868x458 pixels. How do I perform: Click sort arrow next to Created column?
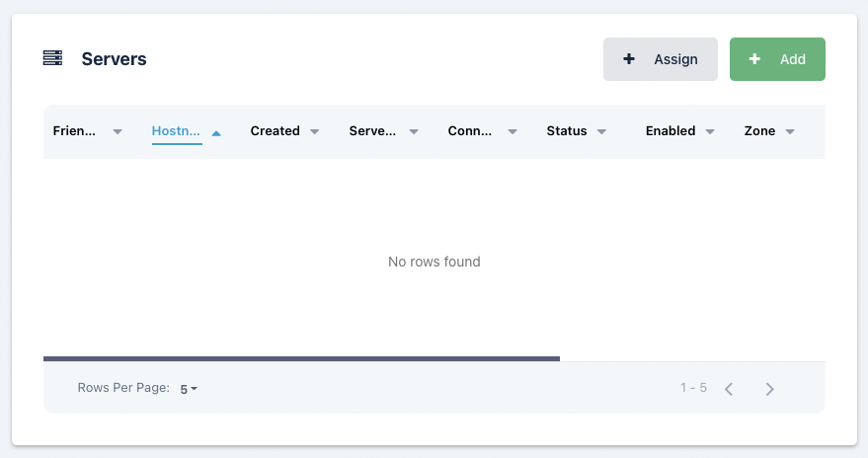pyautogui.click(x=315, y=131)
